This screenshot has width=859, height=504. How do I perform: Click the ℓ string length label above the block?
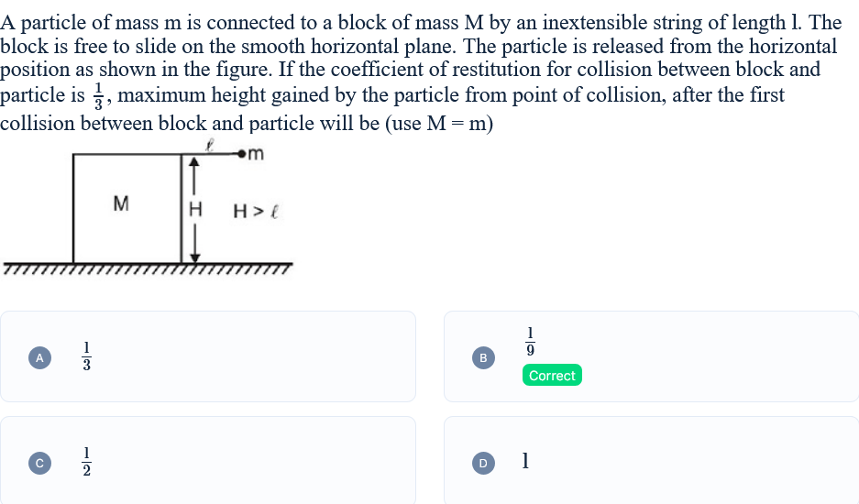[209, 145]
